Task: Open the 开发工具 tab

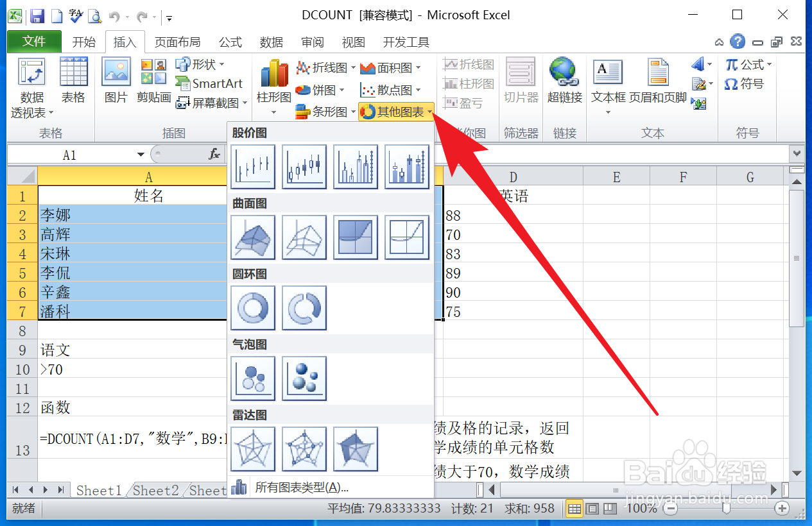Action: [406, 42]
